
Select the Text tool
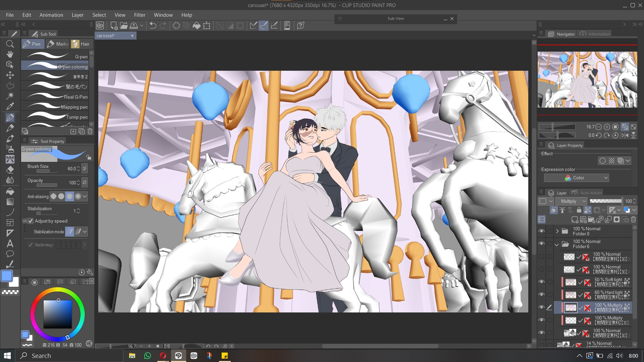tap(10, 244)
